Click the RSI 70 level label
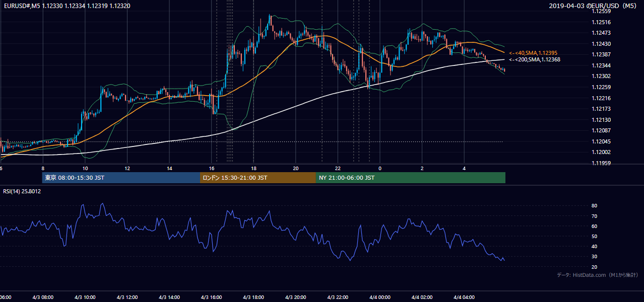Viewport: 644px width, 302px height. 595,216
